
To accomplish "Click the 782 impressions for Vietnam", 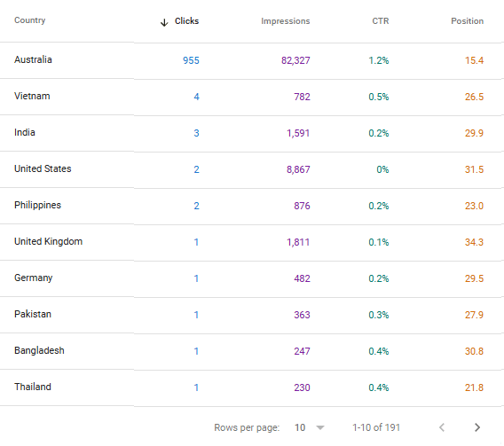I will (303, 97).
